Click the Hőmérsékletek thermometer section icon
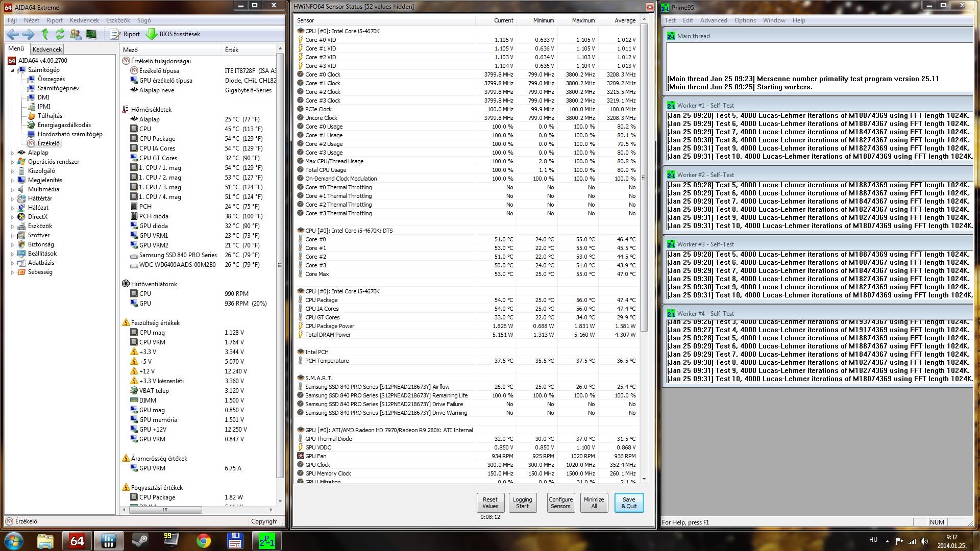The height and width of the screenshot is (551, 980). coord(126,110)
